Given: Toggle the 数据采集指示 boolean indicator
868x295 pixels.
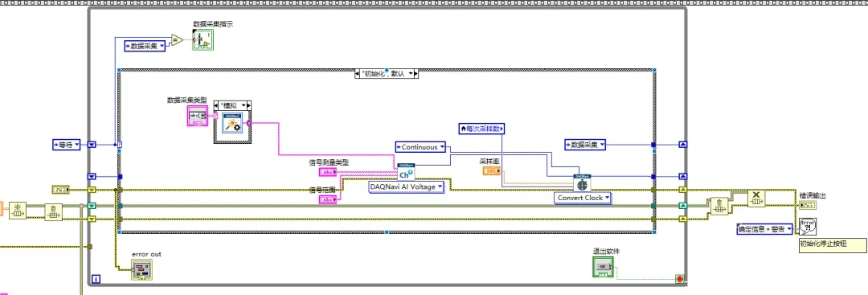Looking at the screenshot, I should [x=203, y=40].
